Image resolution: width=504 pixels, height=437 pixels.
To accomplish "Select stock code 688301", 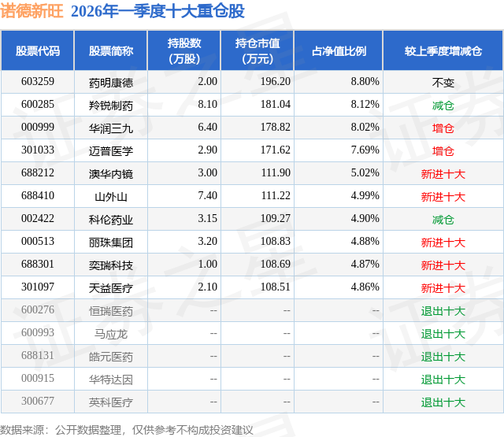I will (x=38, y=264).
